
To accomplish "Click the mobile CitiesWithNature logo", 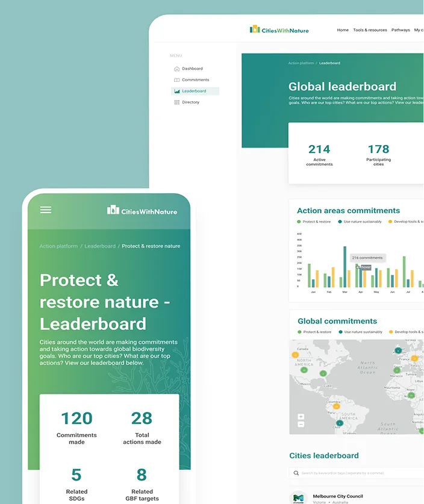I will click(142, 210).
